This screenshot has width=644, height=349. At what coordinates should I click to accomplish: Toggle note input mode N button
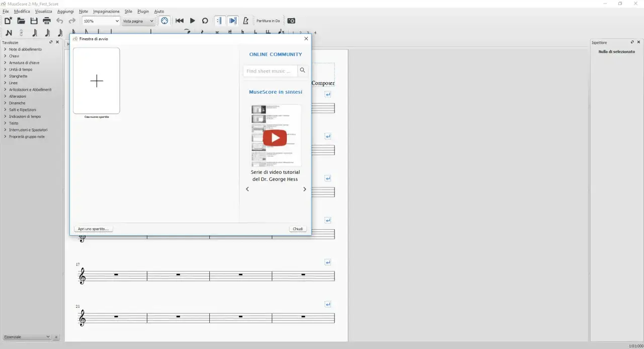pyautogui.click(x=9, y=33)
